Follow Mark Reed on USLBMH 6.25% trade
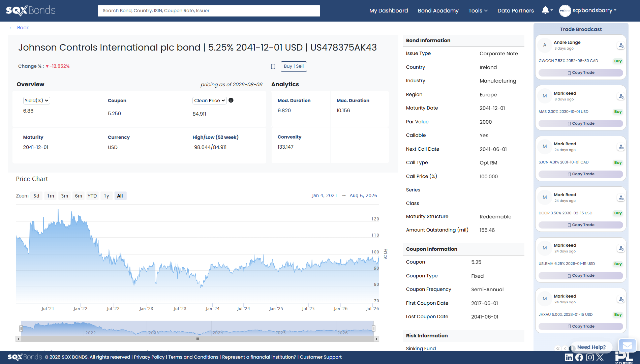 point(621,248)
